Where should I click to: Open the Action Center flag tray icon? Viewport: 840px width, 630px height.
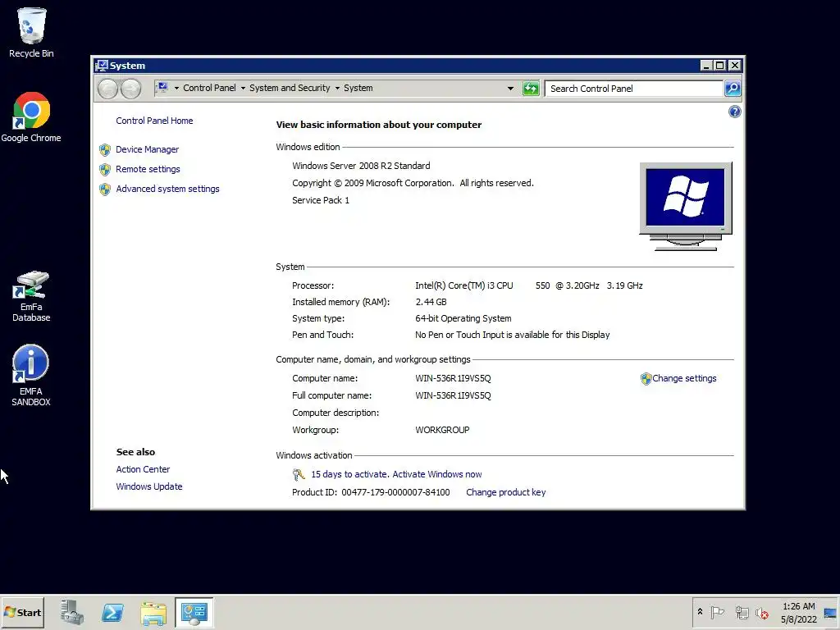tap(717, 612)
